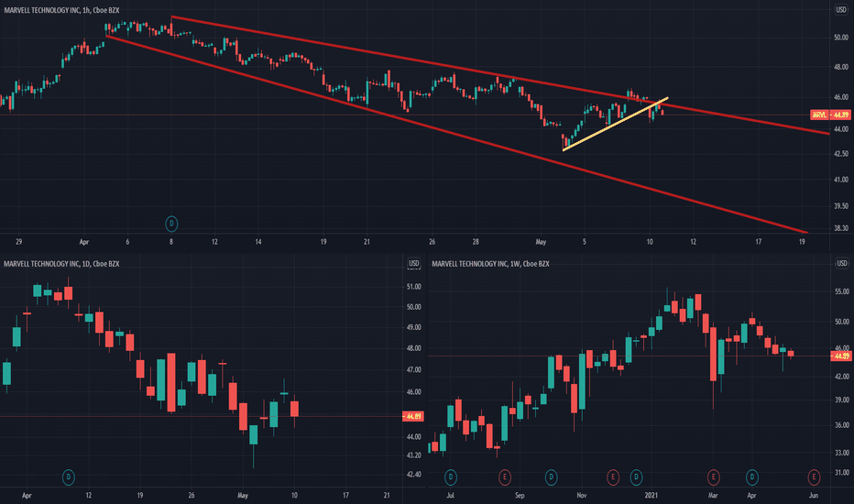Viewport: 854px width, 504px height.
Task: Click the Nov label on weekly time axis
Action: click(x=582, y=495)
